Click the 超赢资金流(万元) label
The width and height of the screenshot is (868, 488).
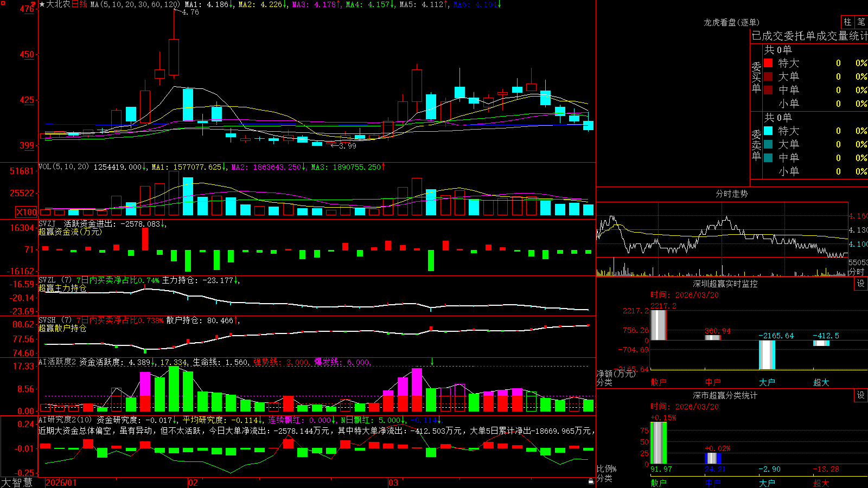click(x=70, y=232)
